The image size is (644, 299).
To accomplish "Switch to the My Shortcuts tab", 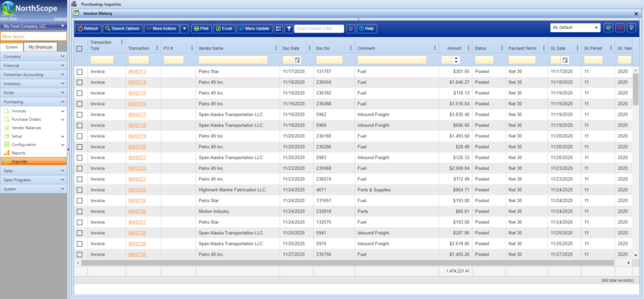I will point(40,47).
